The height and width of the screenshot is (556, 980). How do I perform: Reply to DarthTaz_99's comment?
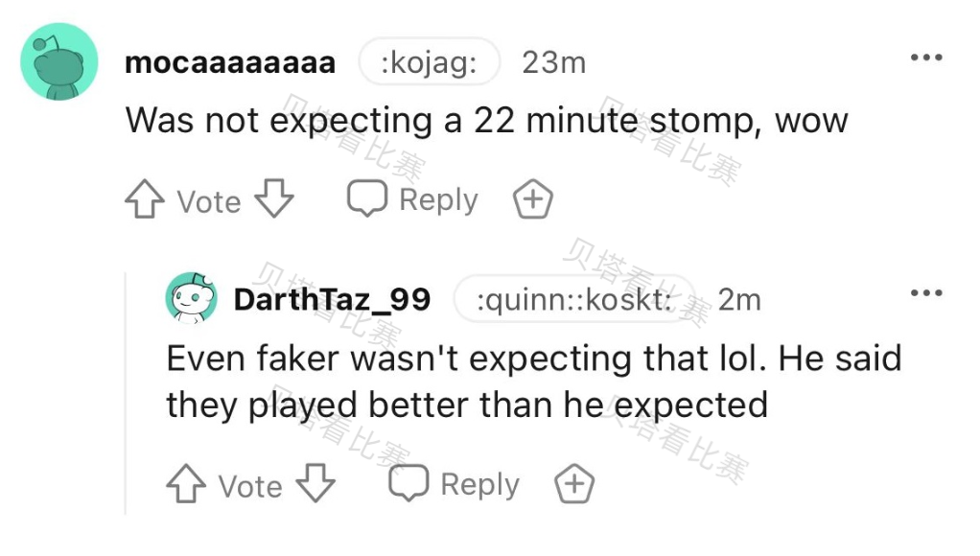pyautogui.click(x=454, y=483)
